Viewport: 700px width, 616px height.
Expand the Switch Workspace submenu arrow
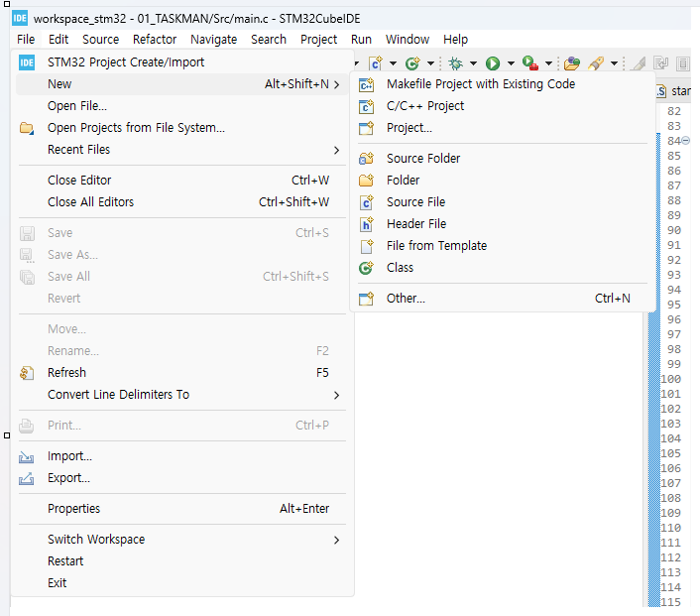336,540
